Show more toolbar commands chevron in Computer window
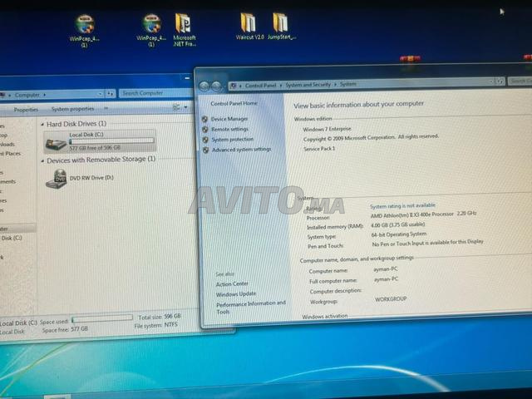Image resolution: width=532 pixels, height=399 pixels. click(x=106, y=108)
